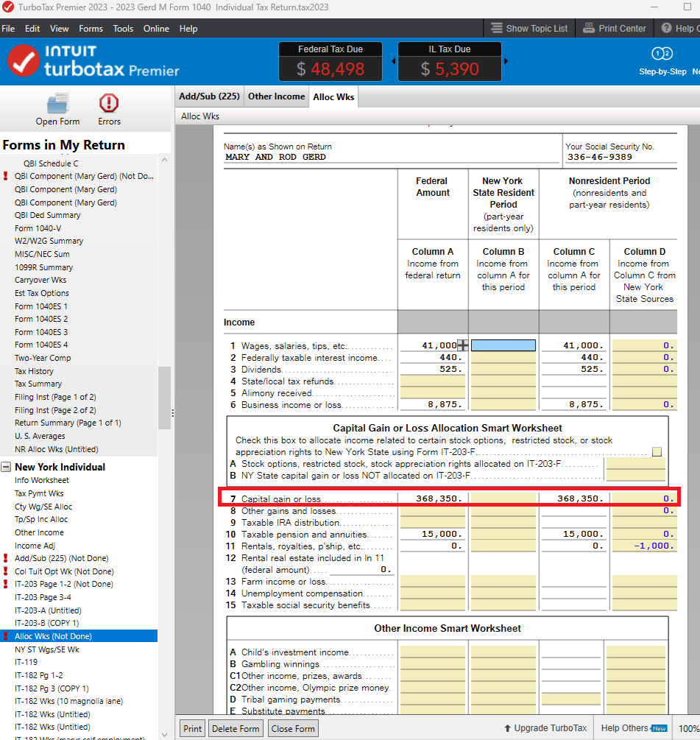Screen dimensions: 700x740
Task: Check the IT-203-F stock options allocation box
Action: click(x=657, y=452)
